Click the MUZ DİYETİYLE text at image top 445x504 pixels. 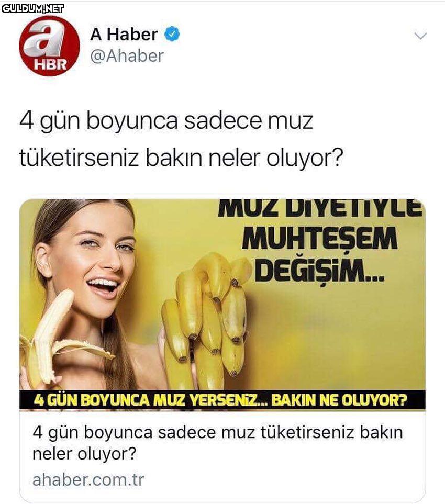click(x=320, y=209)
